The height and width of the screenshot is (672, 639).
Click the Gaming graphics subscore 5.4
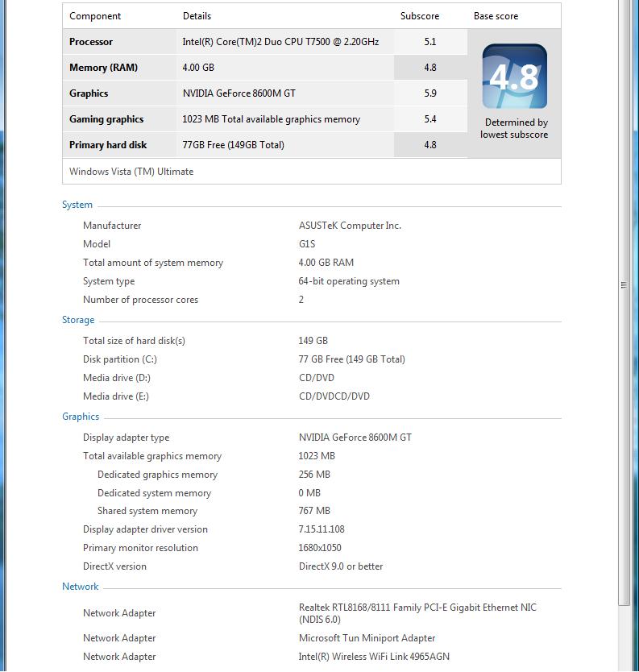coord(429,119)
